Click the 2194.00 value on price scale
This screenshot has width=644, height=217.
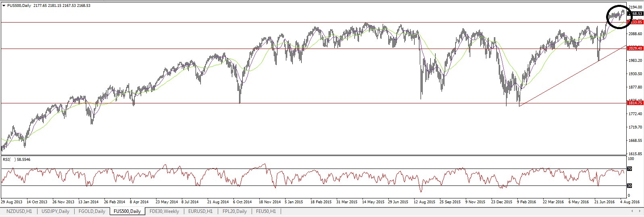click(x=636, y=7)
